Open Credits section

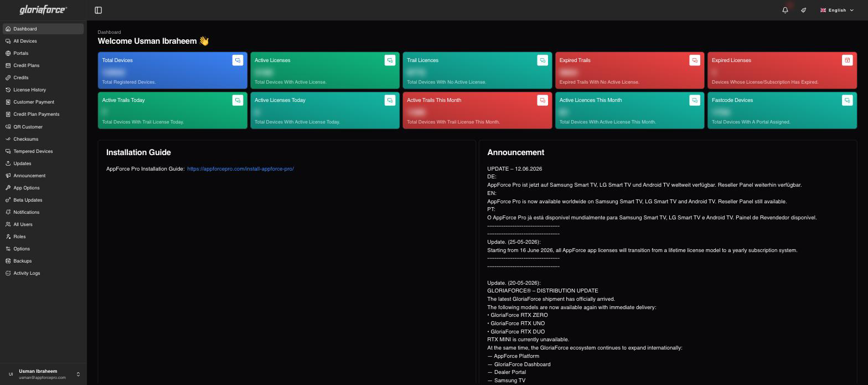pyautogui.click(x=43, y=78)
